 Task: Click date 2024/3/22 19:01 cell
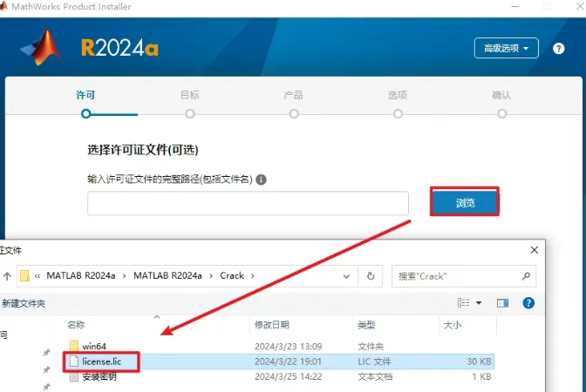[x=288, y=362]
